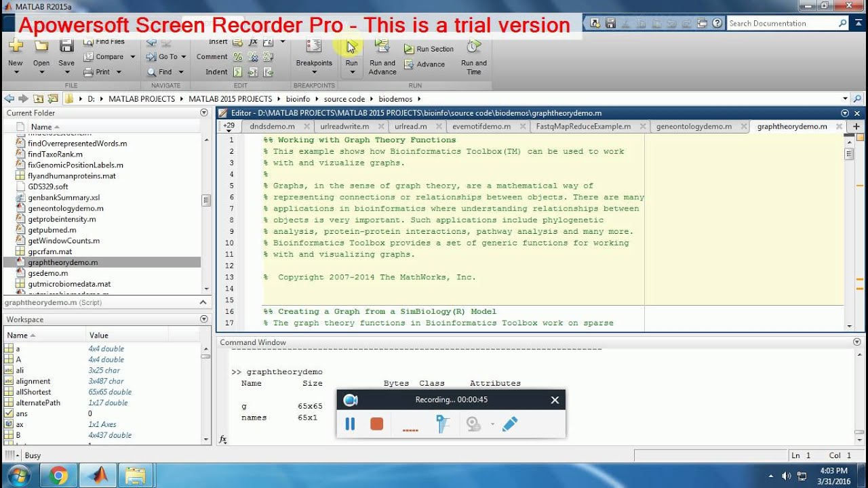Click the Value column header in Workspace
Screen dimensions: 868x488
coord(98,335)
